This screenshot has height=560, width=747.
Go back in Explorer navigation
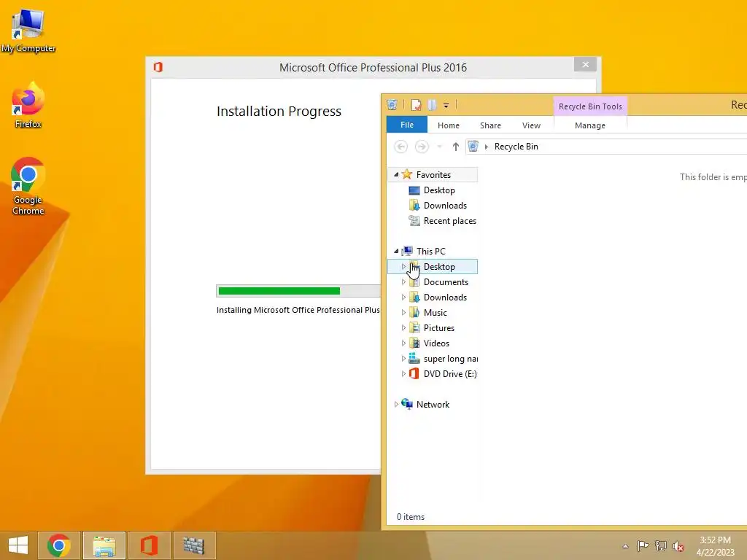point(401,147)
